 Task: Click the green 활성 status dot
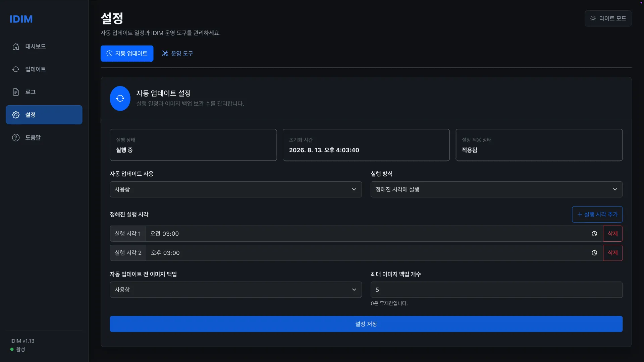pos(12,350)
